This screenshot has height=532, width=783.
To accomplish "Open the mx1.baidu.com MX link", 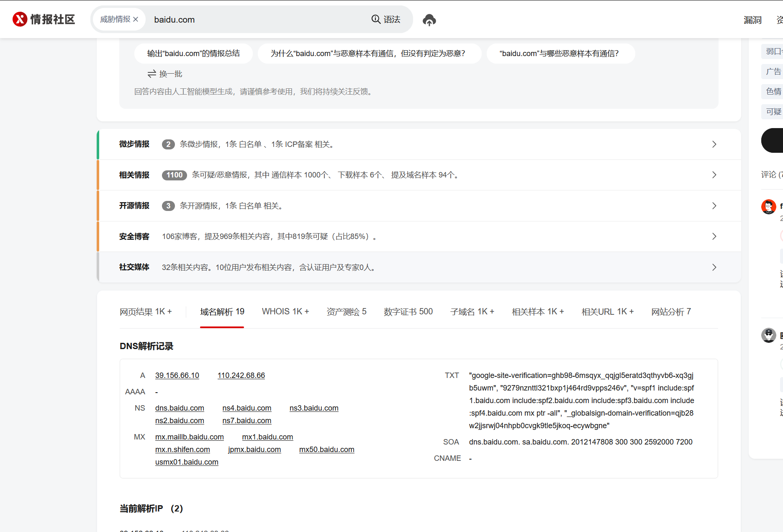I will coord(268,437).
